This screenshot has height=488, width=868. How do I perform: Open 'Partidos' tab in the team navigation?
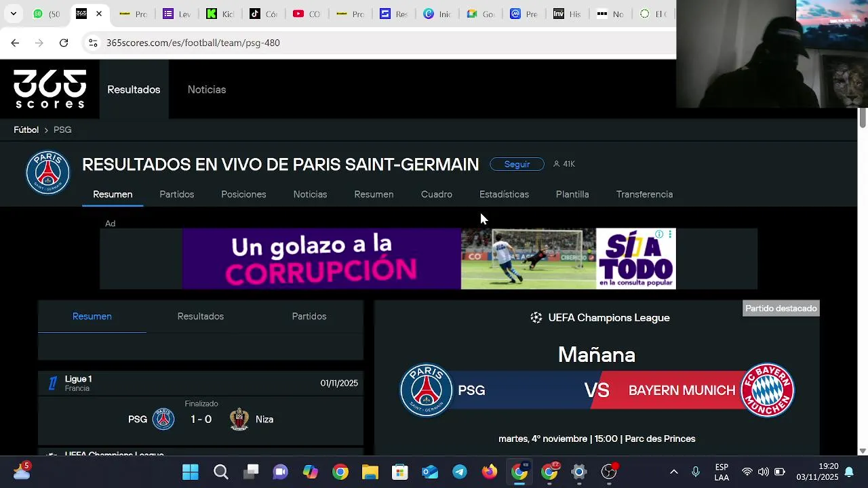177,195
